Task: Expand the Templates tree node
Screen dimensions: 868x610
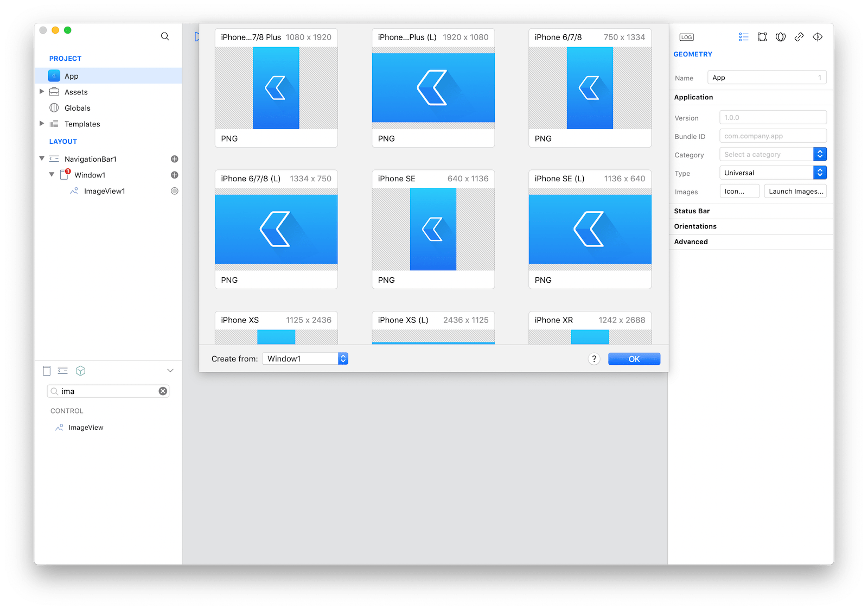Action: tap(42, 124)
